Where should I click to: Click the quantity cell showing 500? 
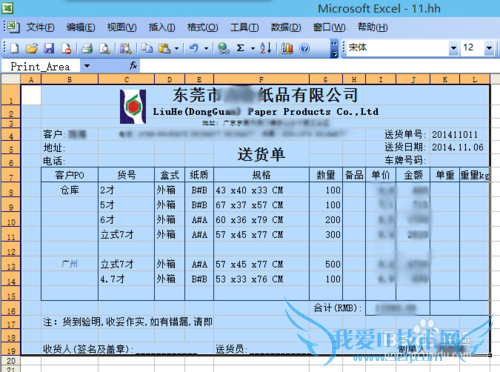326,264
